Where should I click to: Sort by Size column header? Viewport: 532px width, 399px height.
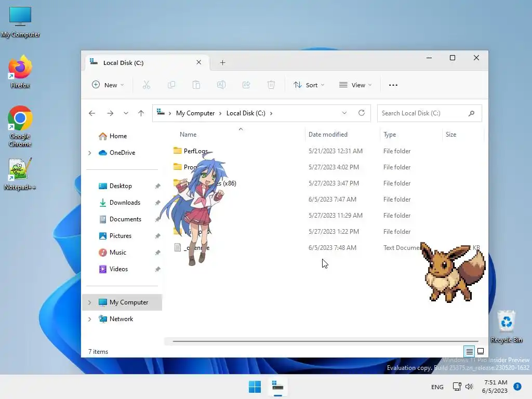point(450,135)
